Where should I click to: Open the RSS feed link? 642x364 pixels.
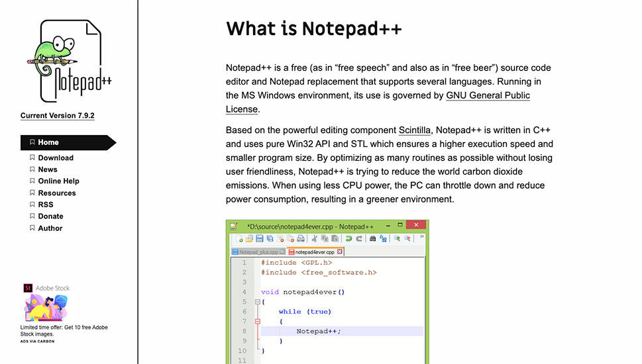tap(46, 205)
